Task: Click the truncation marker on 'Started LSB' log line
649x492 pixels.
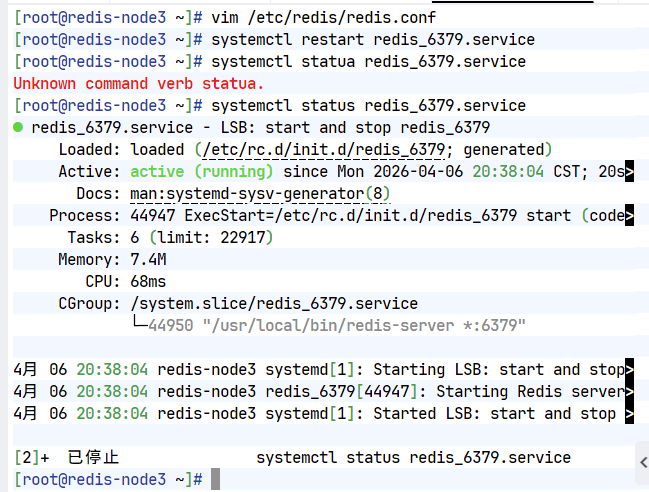Action: [x=629, y=413]
